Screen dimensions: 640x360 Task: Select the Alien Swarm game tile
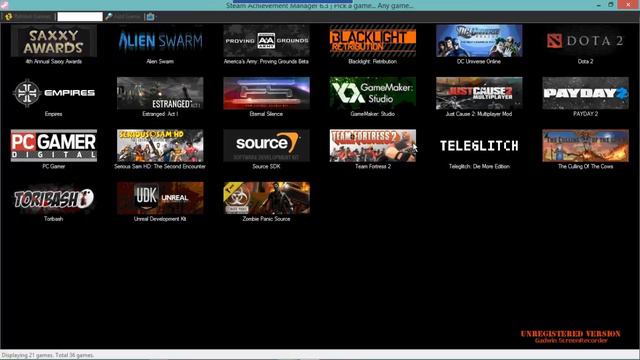[x=160, y=40]
